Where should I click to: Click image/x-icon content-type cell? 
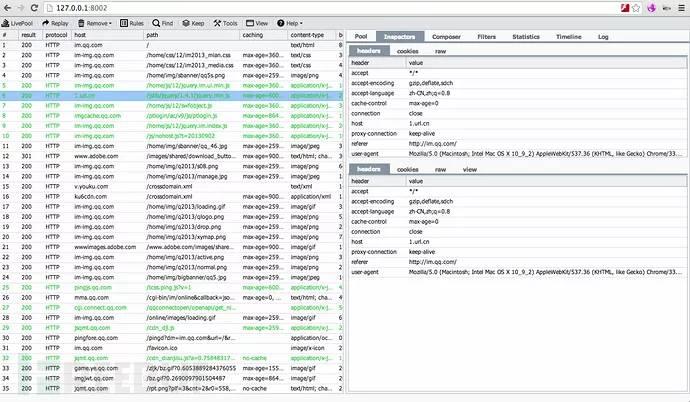307,348
